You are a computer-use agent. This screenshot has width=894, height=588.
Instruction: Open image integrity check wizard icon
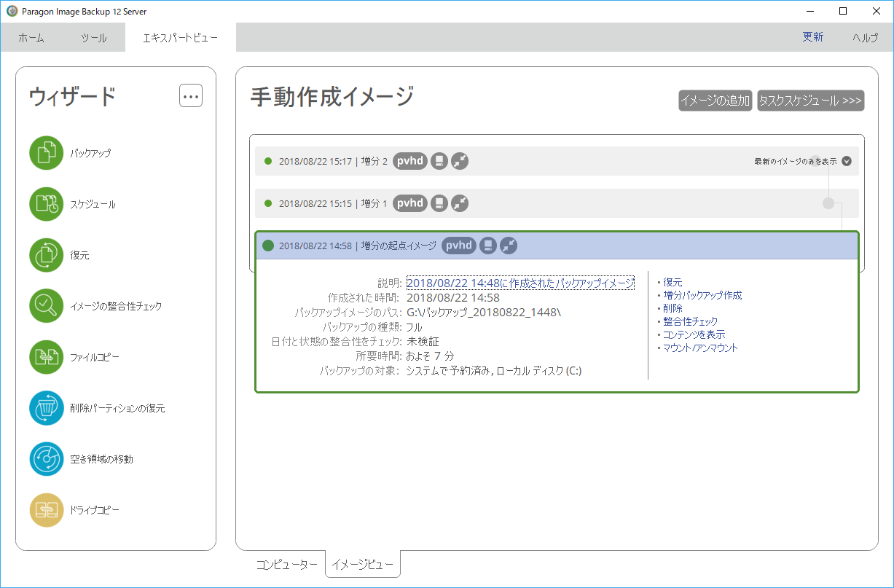(47, 306)
